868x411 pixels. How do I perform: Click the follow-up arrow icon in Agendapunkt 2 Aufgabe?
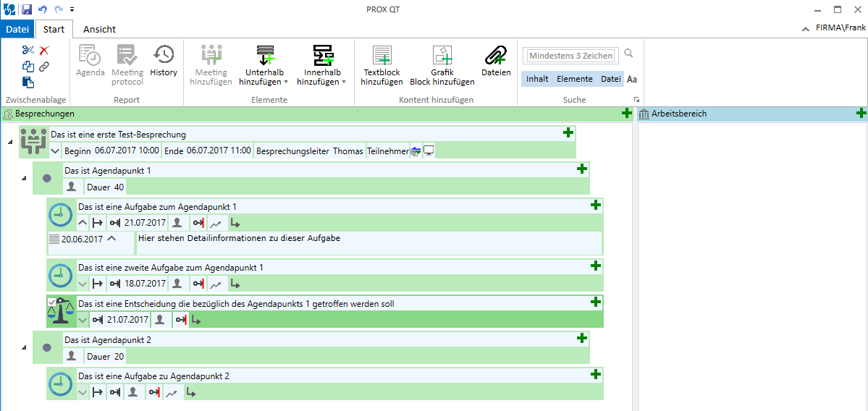(190, 393)
